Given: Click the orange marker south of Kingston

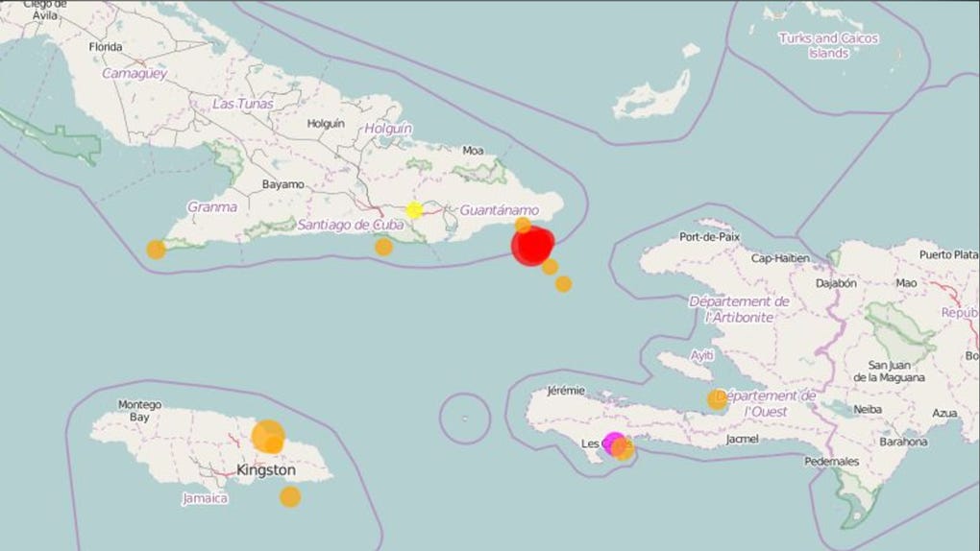Looking at the screenshot, I should coord(290,496).
